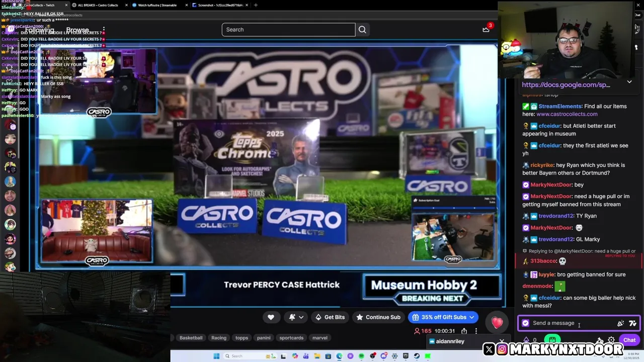644x362 pixels.
Task: Open Windows Start menu
Action: tap(216, 356)
